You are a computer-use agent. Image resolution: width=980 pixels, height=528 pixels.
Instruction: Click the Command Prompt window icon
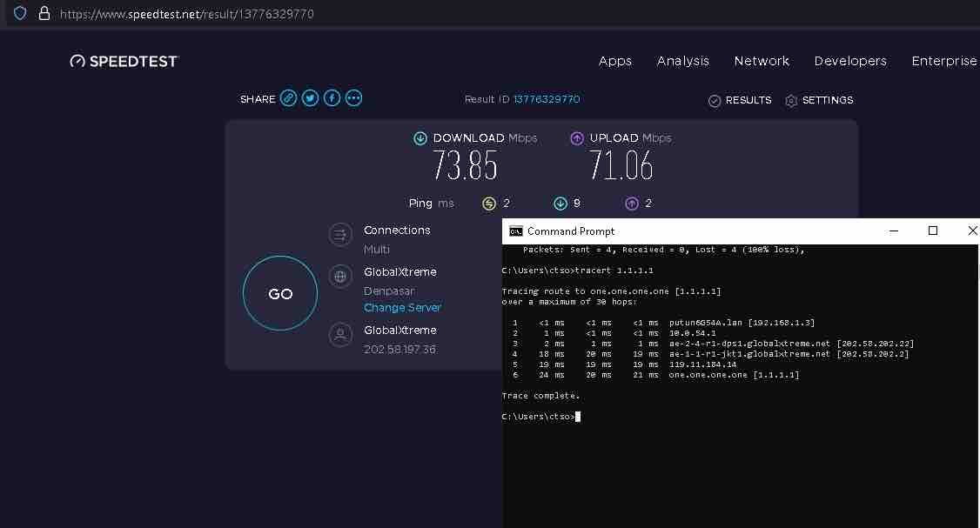pos(515,231)
